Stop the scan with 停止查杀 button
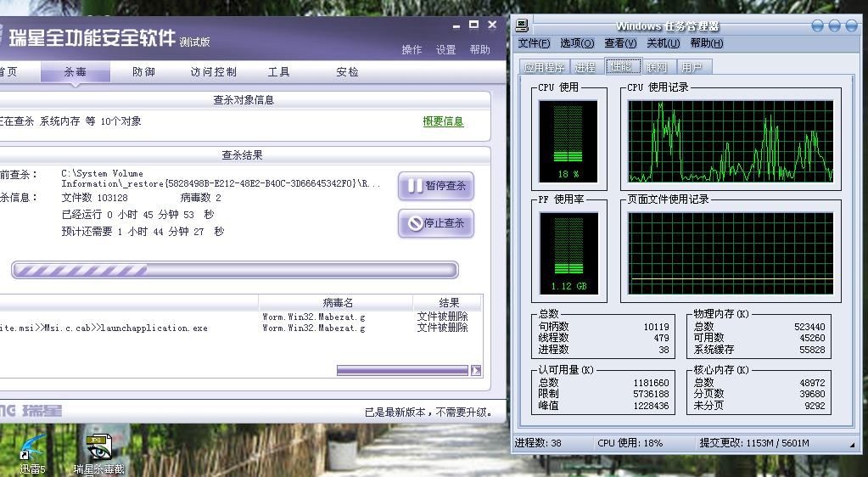This screenshot has height=477, width=868. (x=435, y=223)
